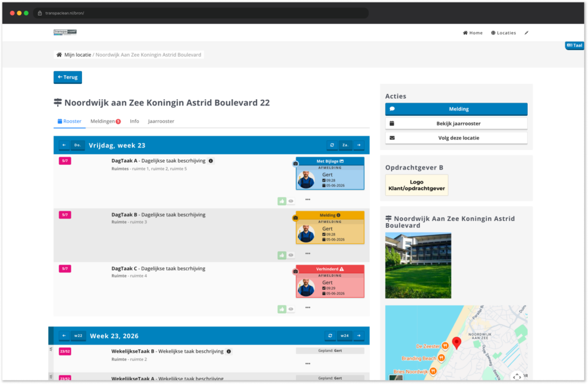This screenshot has width=588, height=384.
Task: Click the blue Melding action button
Action: tap(457, 109)
